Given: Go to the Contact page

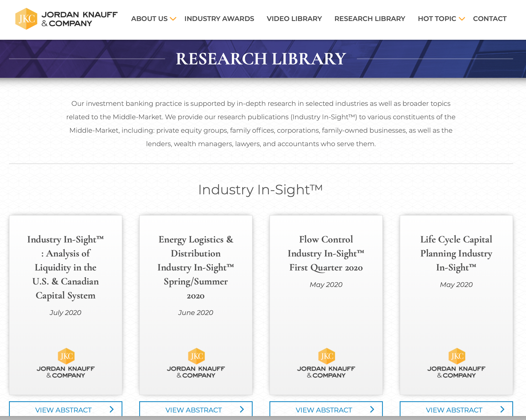Looking at the screenshot, I should [x=490, y=19].
